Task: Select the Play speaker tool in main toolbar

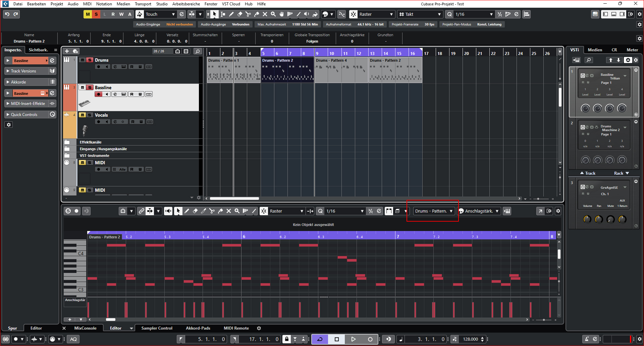Action: pos(307,14)
